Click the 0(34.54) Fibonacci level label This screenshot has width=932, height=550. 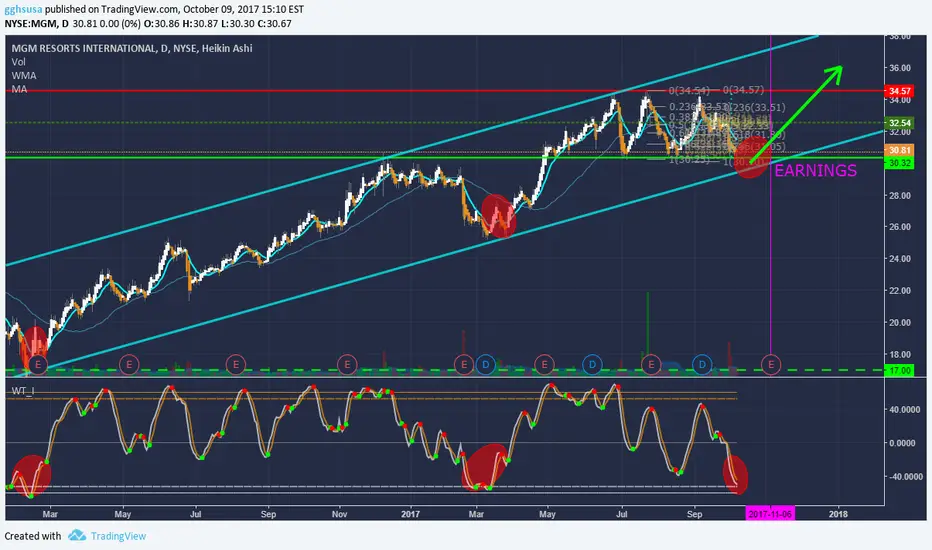click(689, 91)
